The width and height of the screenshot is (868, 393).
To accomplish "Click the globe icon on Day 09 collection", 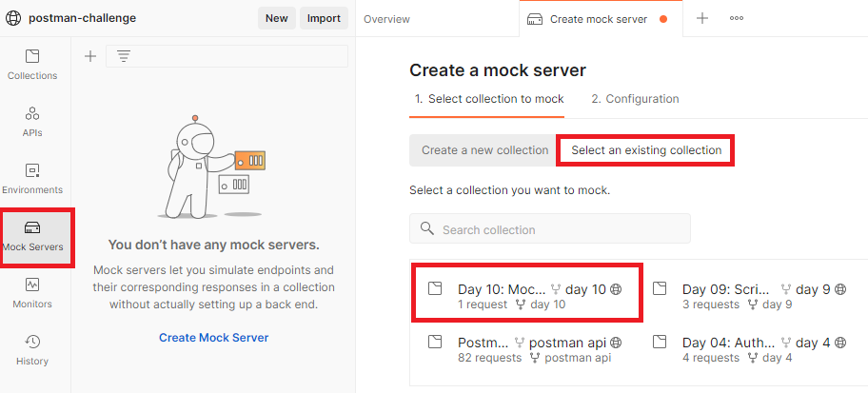I will click(x=840, y=289).
